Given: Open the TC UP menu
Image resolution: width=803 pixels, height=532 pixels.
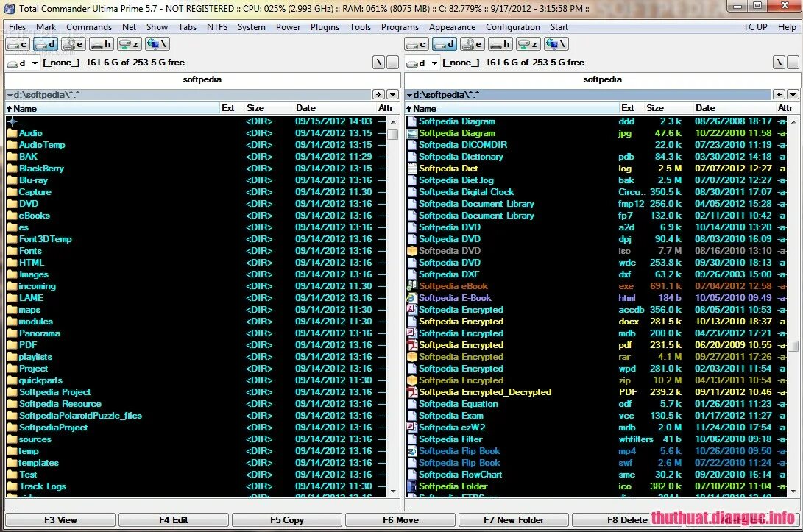Looking at the screenshot, I should (x=755, y=27).
